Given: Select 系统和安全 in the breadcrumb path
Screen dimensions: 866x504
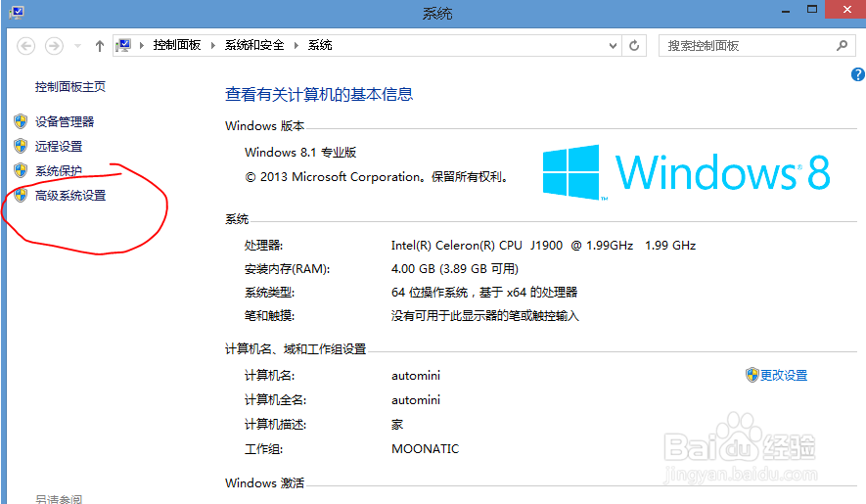Looking at the screenshot, I should [254, 45].
